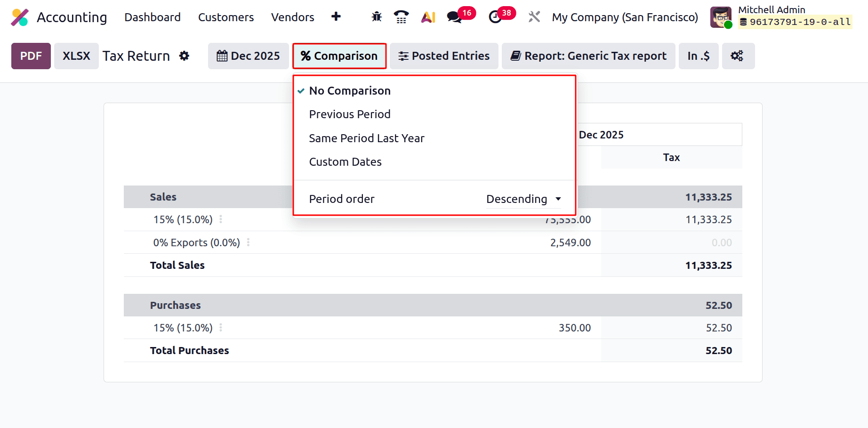
Task: Open Tax Return gear settings icon
Action: point(184,56)
